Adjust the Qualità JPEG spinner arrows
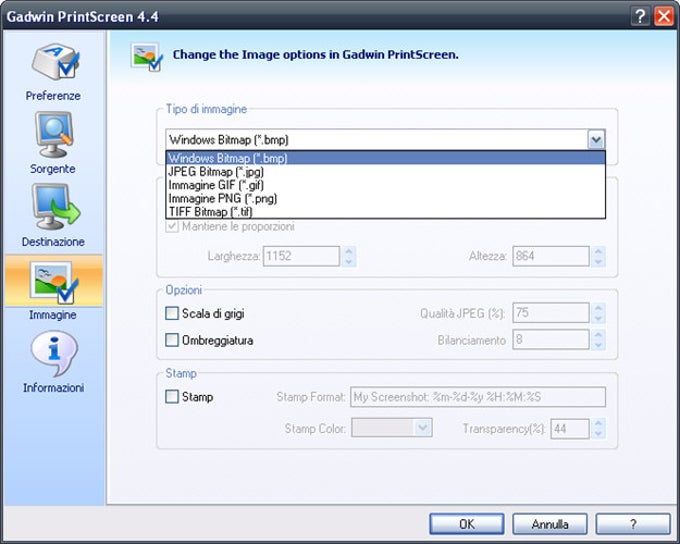This screenshot has height=544, width=680. 598,313
